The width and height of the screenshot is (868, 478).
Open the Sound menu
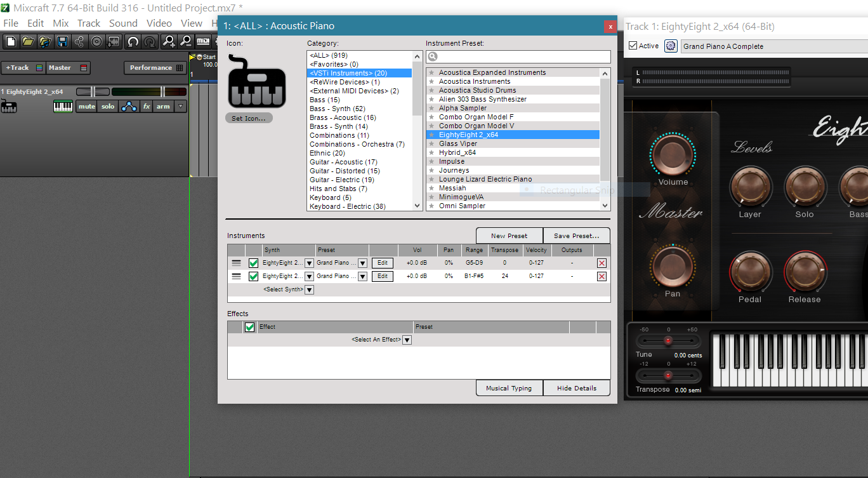tap(123, 23)
